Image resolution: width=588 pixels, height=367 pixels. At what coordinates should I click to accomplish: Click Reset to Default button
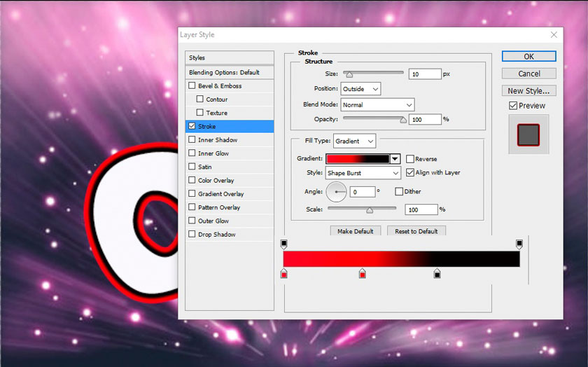click(416, 231)
